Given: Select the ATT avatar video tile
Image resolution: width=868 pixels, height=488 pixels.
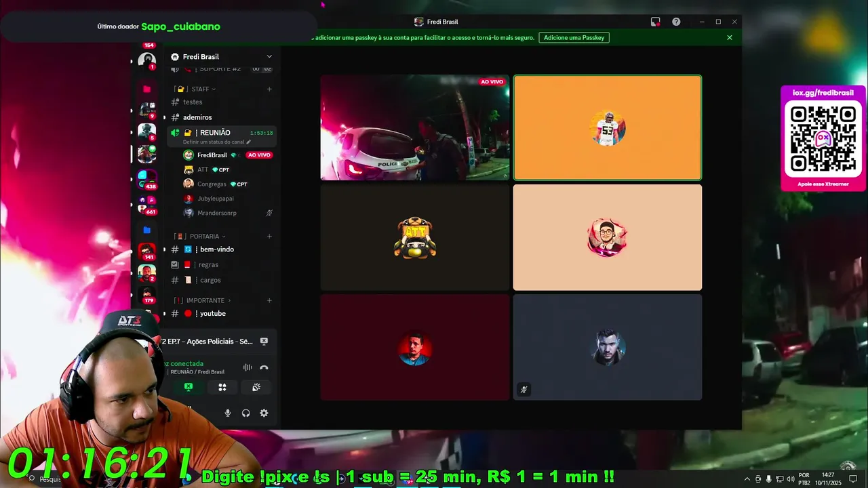Looking at the screenshot, I should (414, 237).
